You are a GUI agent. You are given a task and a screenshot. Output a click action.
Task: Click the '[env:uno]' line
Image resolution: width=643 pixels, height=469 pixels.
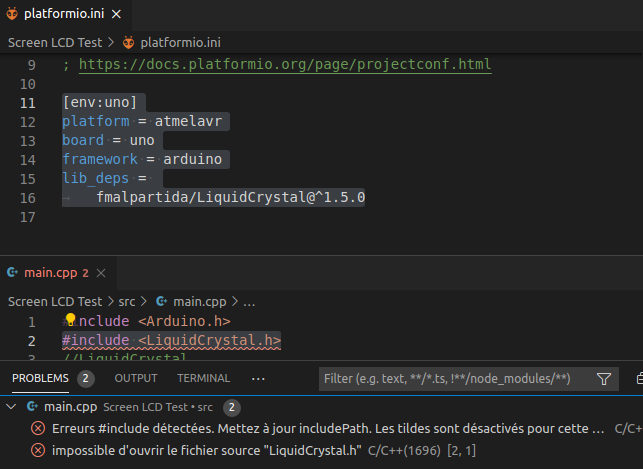pyautogui.click(x=100, y=102)
